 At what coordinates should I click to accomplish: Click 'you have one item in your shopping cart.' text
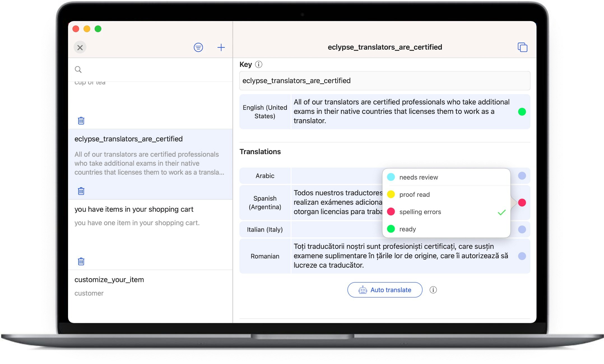click(x=137, y=223)
